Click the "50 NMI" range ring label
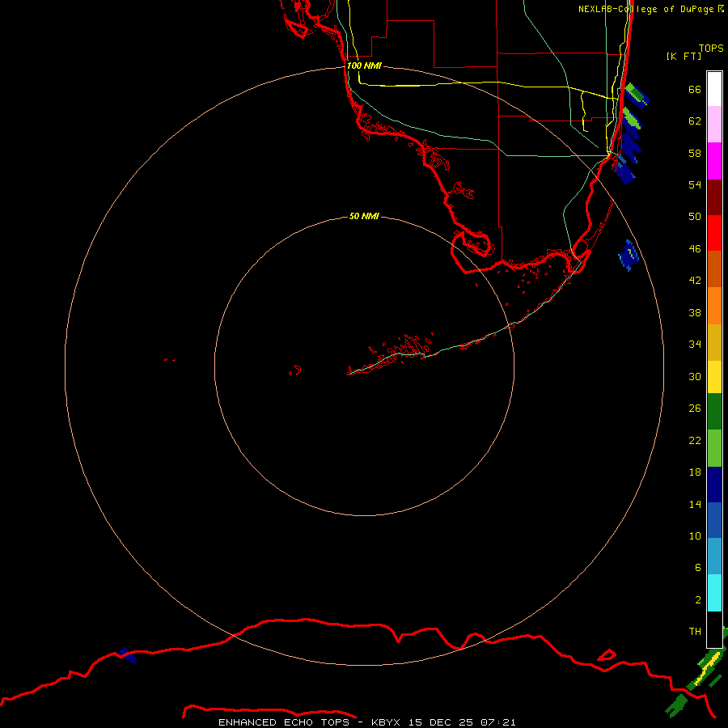 click(x=364, y=216)
